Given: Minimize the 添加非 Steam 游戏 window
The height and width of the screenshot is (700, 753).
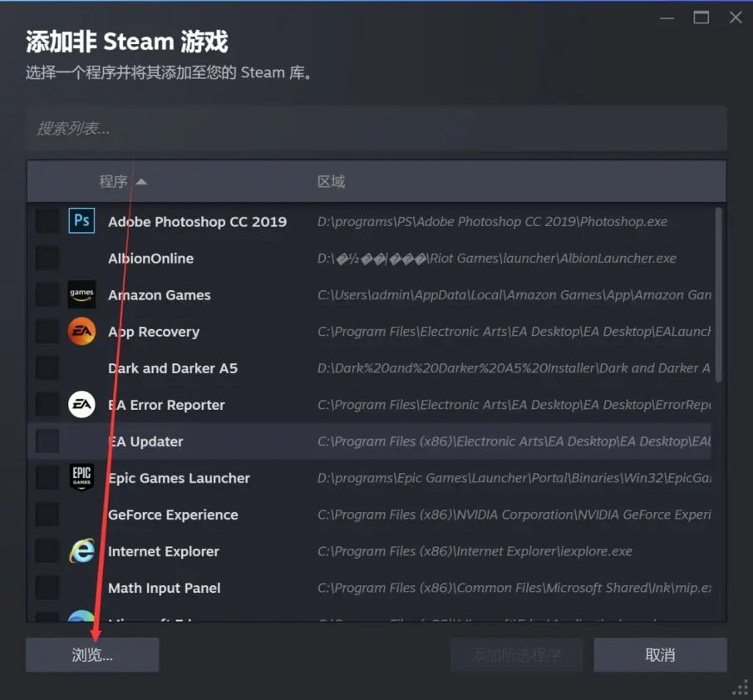Looking at the screenshot, I should tap(667, 18).
